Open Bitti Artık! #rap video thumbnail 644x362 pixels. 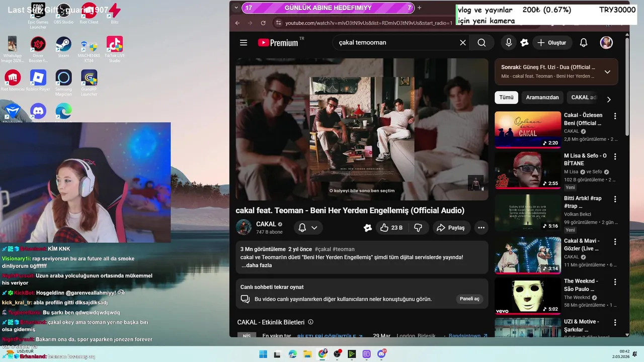[x=527, y=213]
